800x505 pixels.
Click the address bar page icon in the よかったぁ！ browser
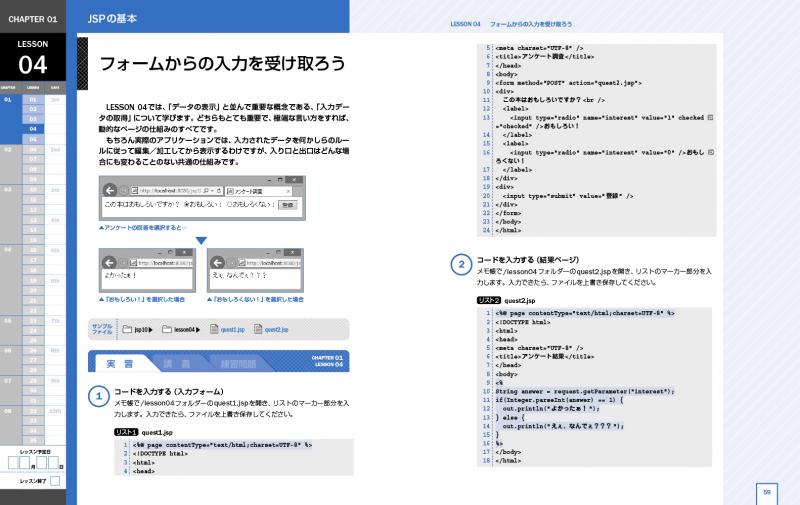point(133,263)
